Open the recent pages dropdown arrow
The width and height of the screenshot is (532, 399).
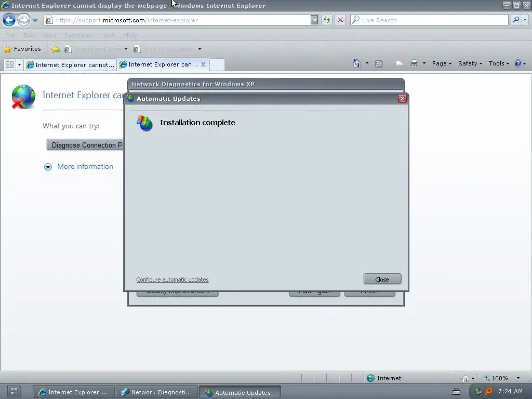[35, 20]
